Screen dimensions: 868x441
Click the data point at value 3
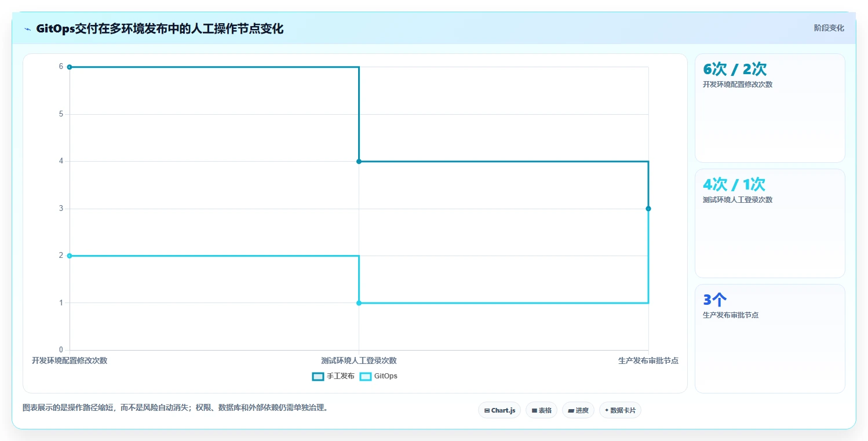coord(648,209)
